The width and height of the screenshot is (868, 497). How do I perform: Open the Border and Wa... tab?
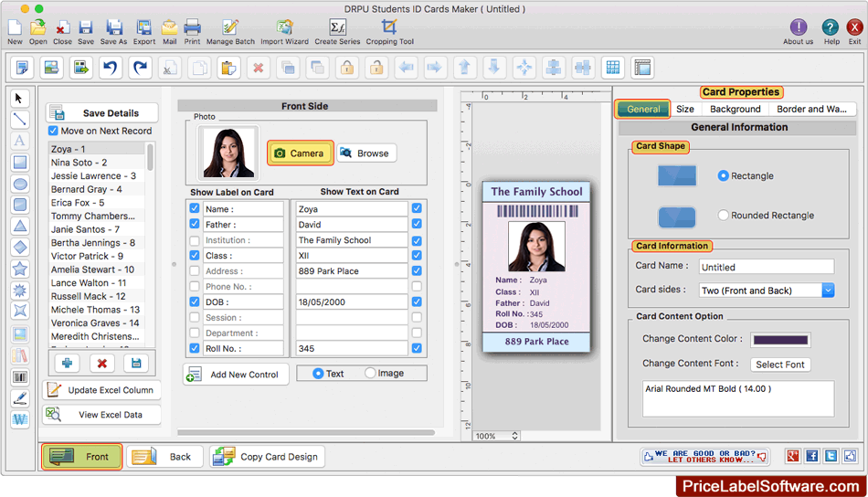(811, 109)
